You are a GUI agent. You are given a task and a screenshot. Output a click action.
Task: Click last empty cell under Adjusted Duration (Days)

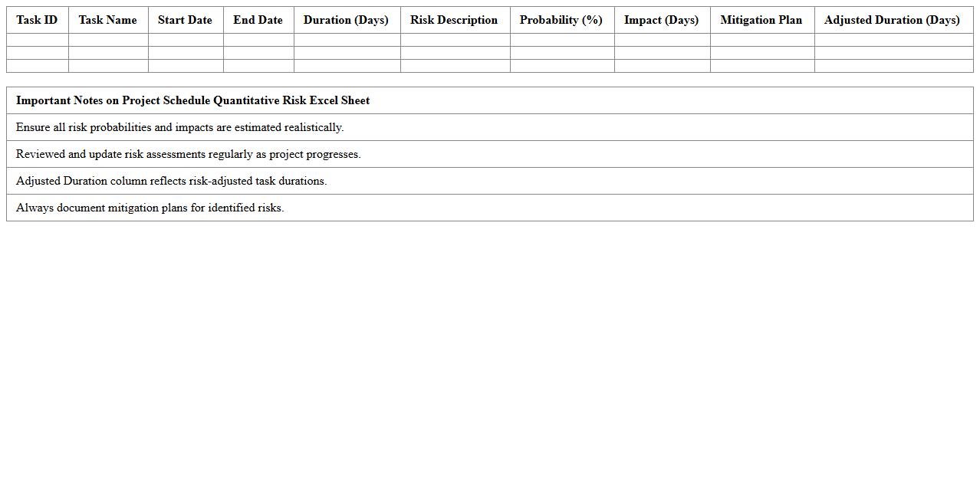pos(893,66)
